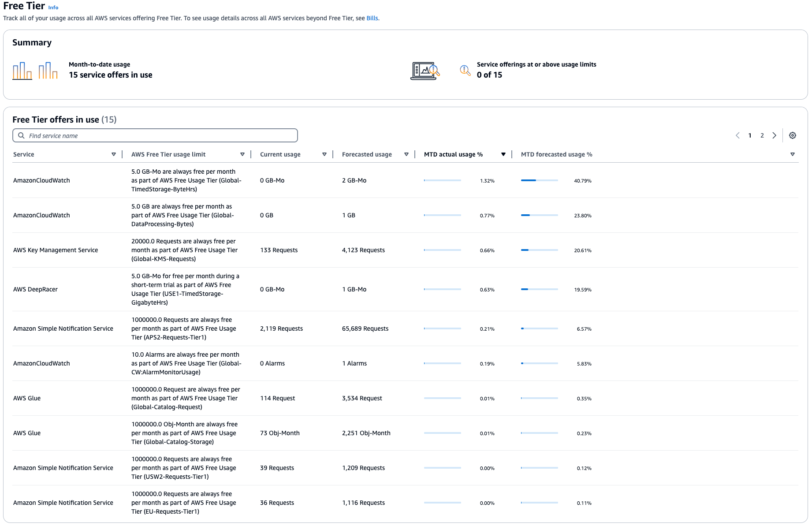Click the 73 Obj-Month usage cell

point(279,433)
